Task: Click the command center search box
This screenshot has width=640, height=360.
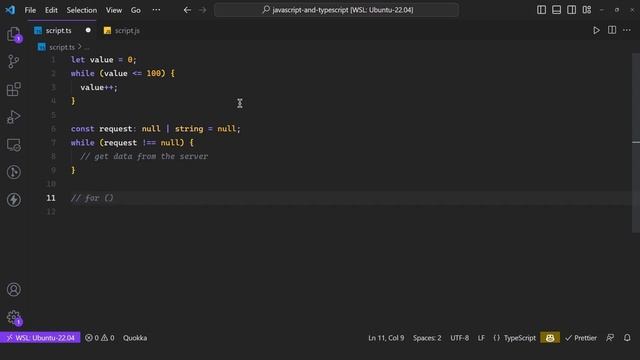Action: click(x=336, y=10)
